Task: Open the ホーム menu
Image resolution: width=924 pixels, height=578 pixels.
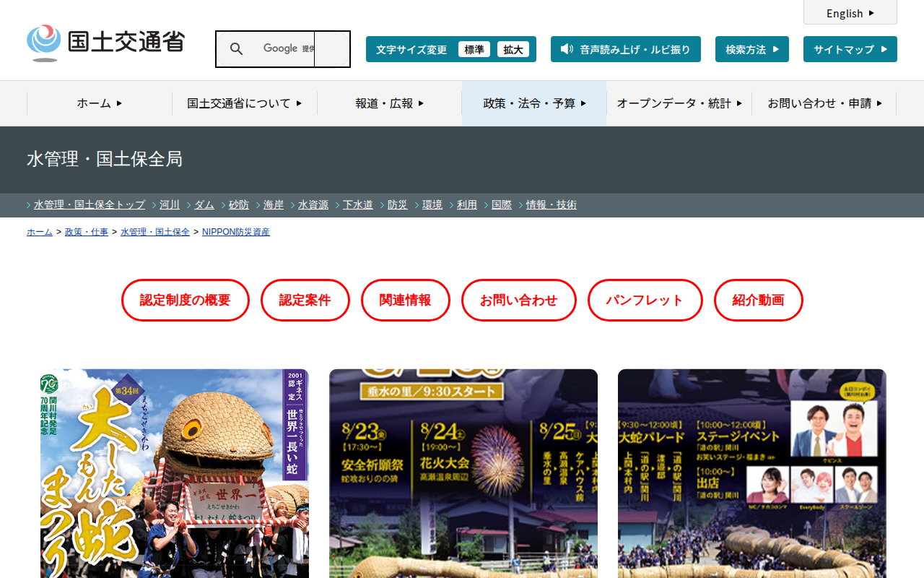Action: pyautogui.click(x=100, y=103)
